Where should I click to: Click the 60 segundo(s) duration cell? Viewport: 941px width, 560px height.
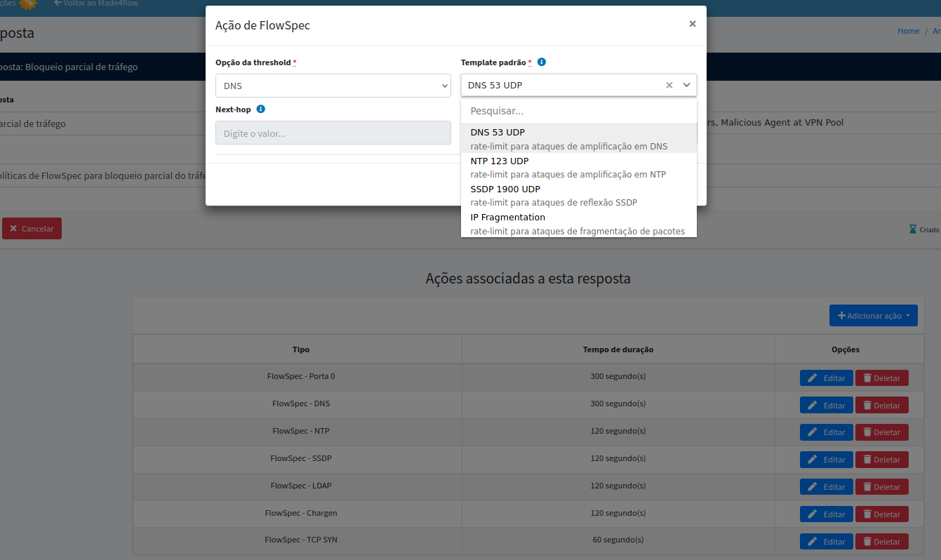(618, 540)
